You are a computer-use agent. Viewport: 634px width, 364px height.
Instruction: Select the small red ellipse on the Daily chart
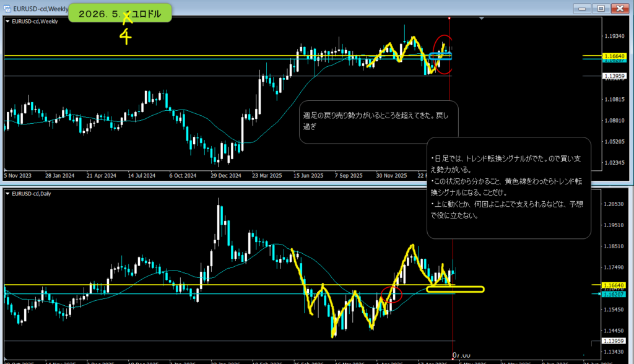tap(391, 295)
